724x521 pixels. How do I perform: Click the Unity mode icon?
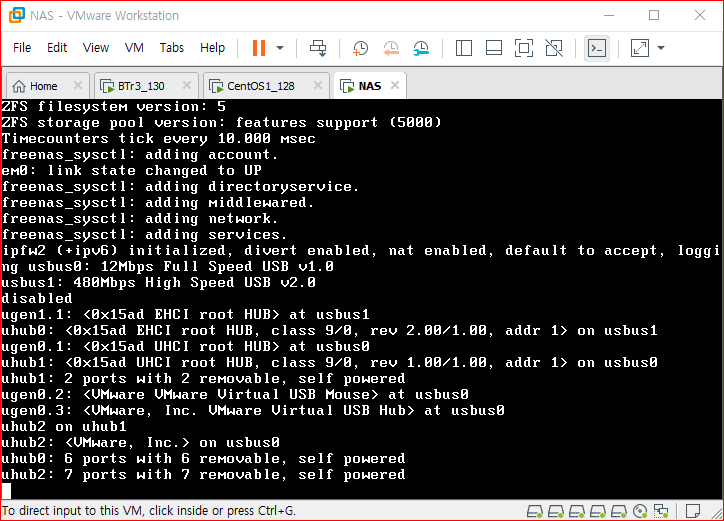(x=554, y=48)
